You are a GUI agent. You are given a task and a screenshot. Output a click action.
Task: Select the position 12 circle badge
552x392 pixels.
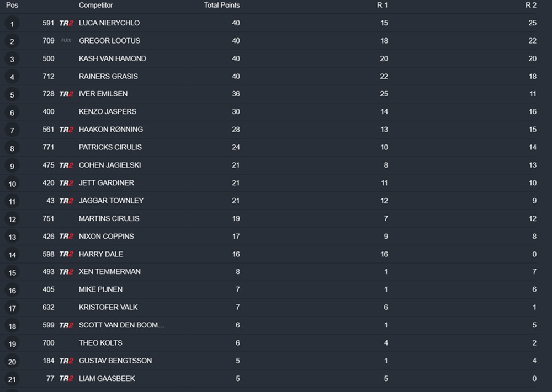pyautogui.click(x=12, y=219)
